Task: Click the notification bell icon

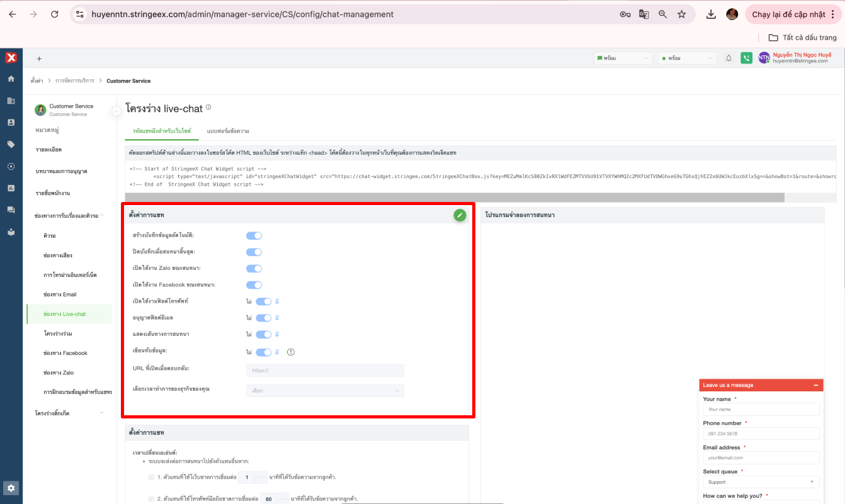Action: coord(729,58)
